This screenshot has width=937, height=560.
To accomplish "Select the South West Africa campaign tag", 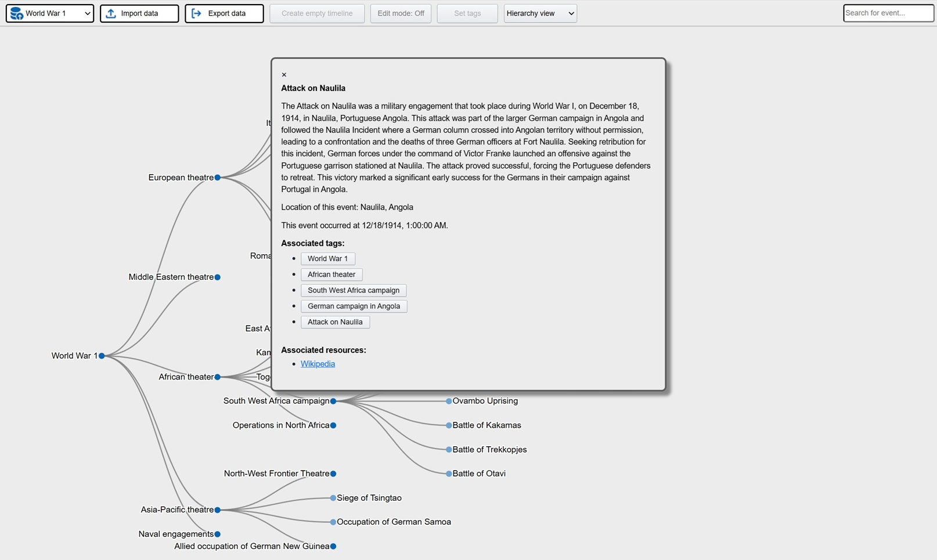I will 353,290.
